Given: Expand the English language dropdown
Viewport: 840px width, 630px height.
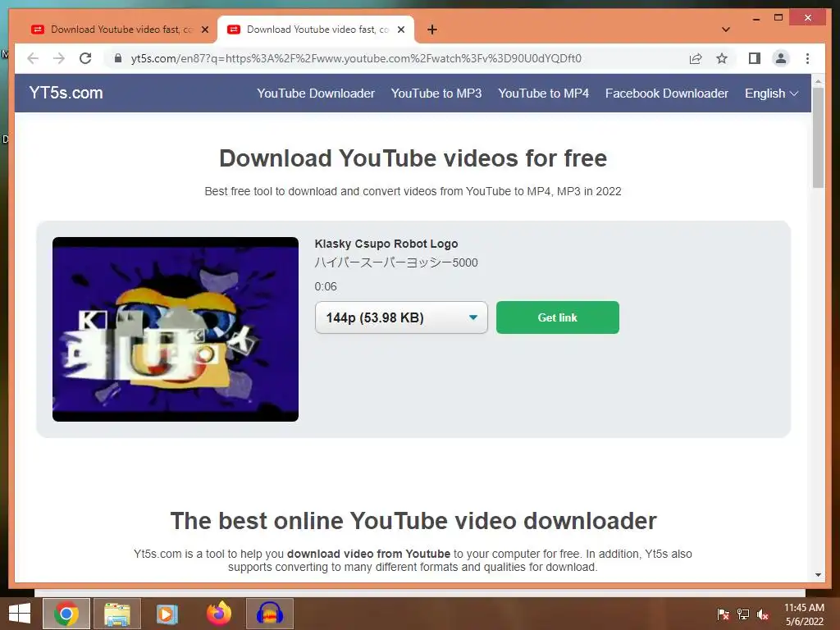Looking at the screenshot, I should tap(771, 94).
